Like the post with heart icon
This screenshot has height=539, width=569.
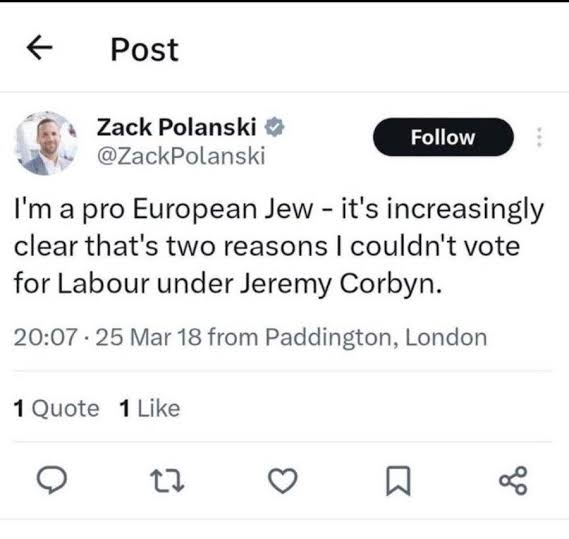pyautogui.click(x=283, y=481)
